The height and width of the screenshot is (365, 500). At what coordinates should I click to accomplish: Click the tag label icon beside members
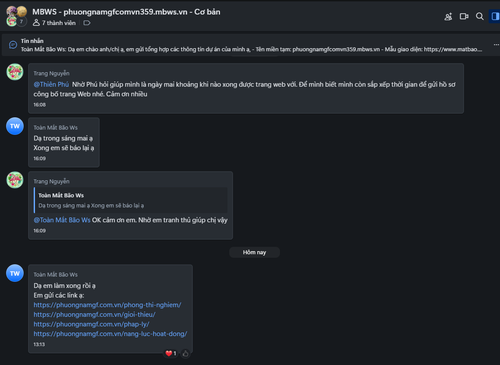tap(87, 23)
